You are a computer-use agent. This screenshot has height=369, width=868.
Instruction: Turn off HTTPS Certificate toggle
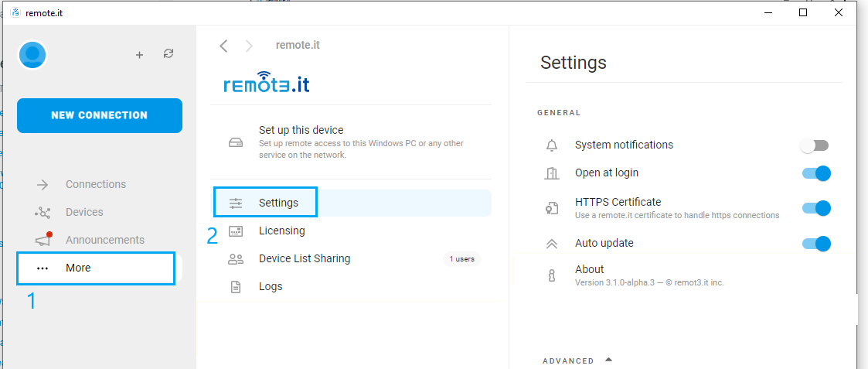pos(816,208)
